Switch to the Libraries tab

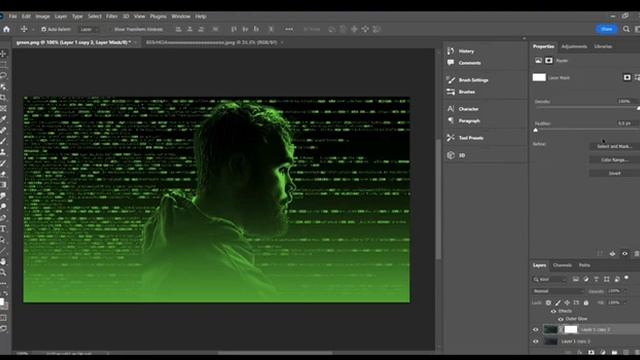click(603, 47)
